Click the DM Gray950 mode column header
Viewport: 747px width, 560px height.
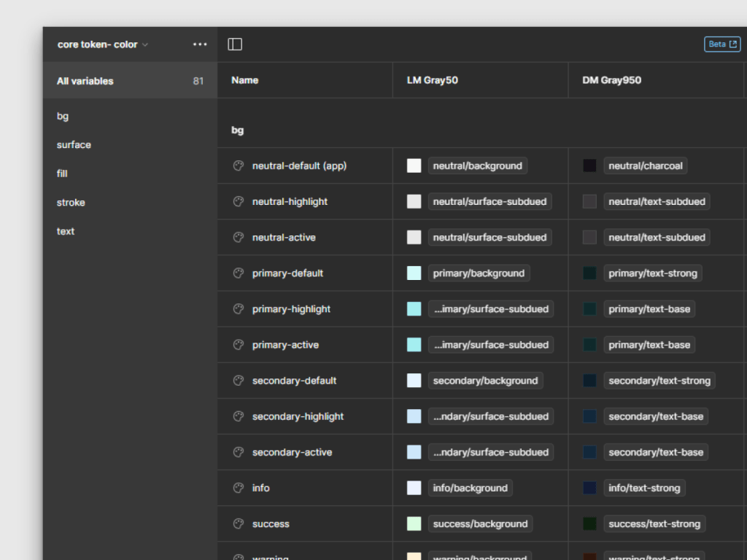click(x=611, y=80)
